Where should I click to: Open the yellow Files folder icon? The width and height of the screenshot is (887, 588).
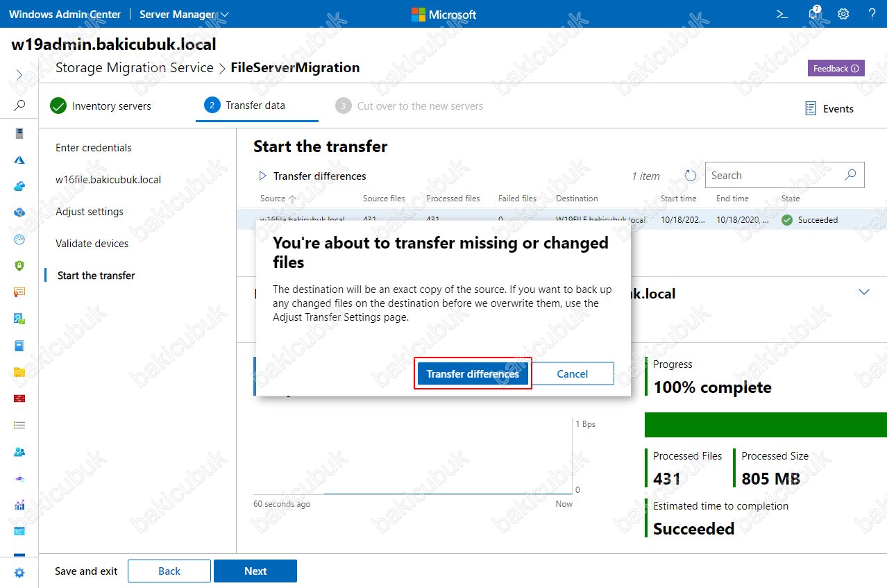point(19,372)
